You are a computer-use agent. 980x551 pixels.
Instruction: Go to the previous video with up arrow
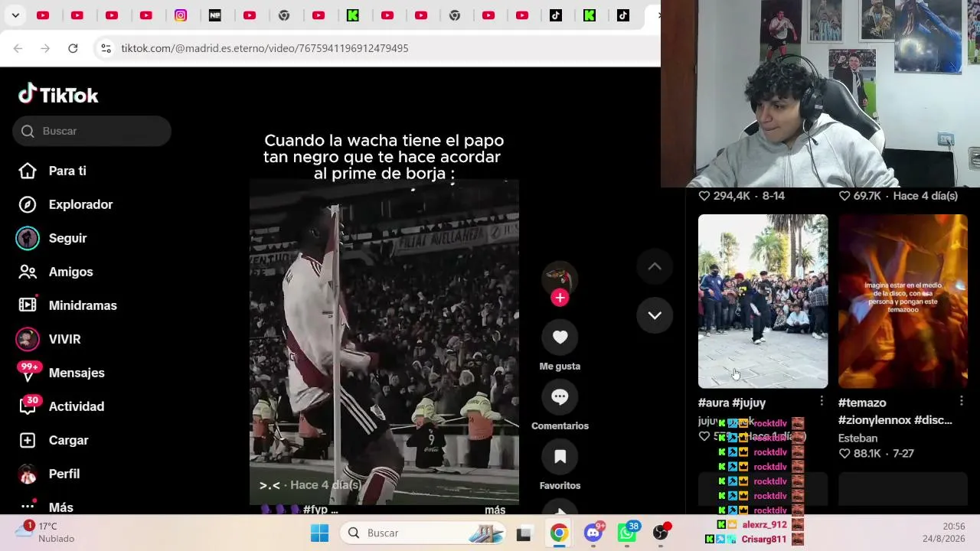655,266
